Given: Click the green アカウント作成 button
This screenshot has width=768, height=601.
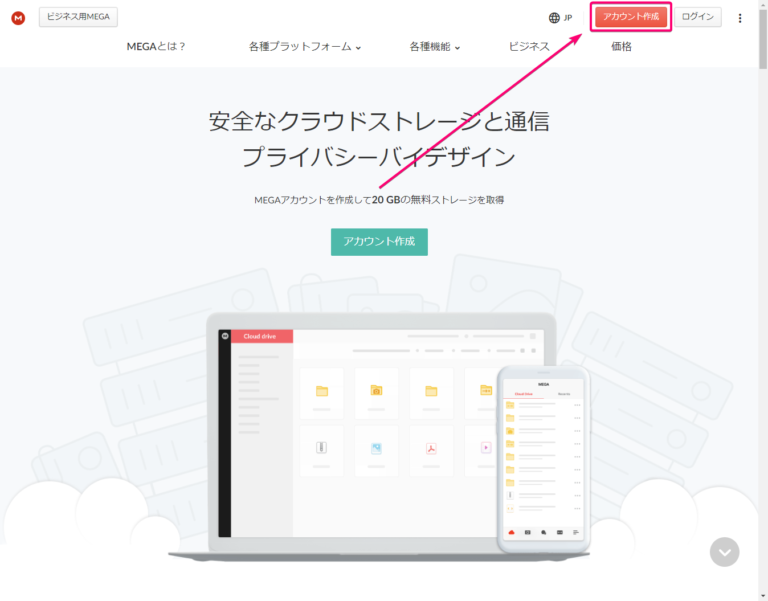Looking at the screenshot, I should 379,241.
